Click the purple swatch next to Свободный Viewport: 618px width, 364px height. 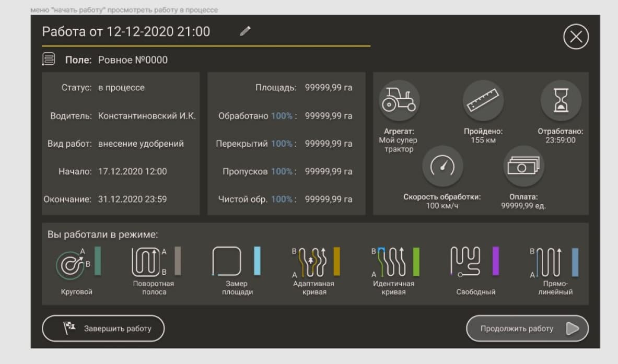point(496,261)
